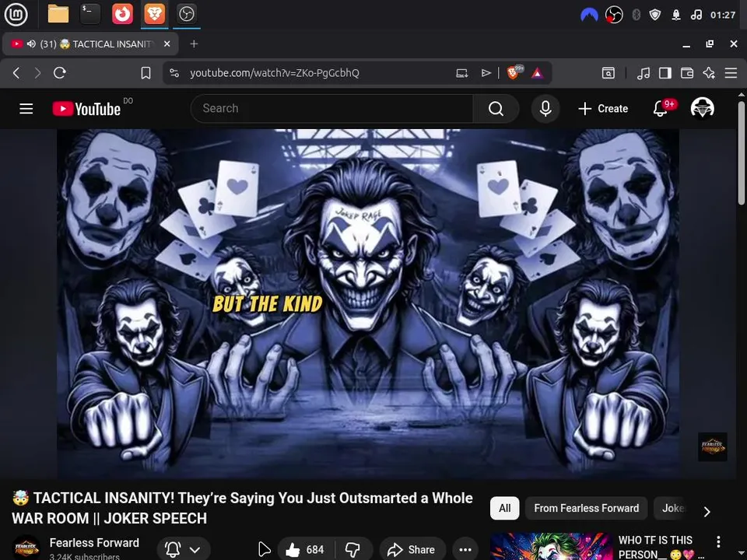Open a new browser tab
The width and height of the screenshot is (747, 560).
(x=194, y=44)
